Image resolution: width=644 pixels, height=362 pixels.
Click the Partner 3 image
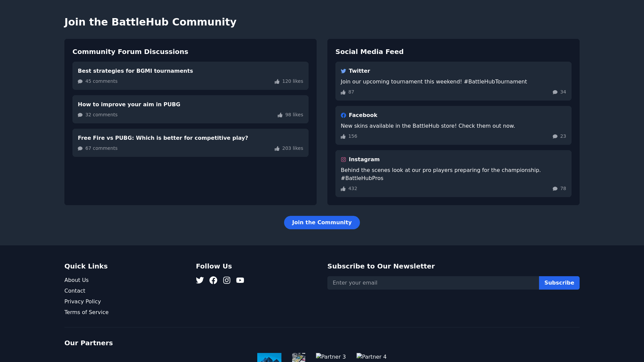tap(331, 357)
